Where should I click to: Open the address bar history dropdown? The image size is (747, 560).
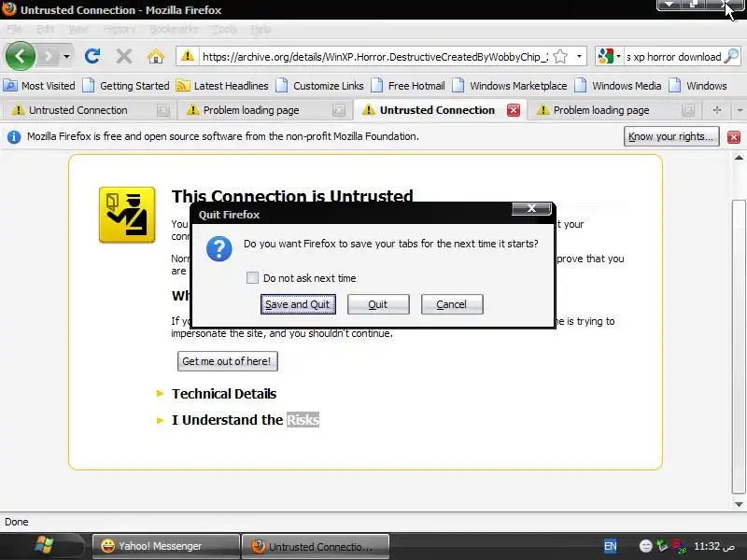click(579, 57)
